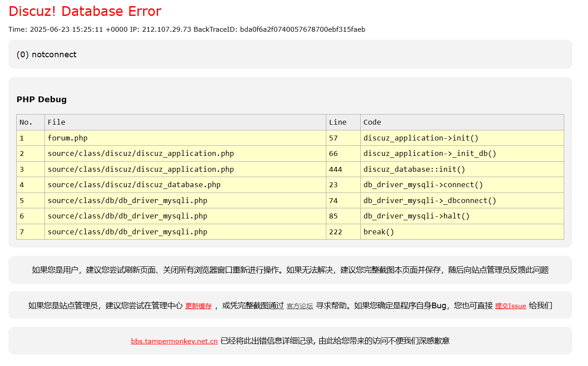Click line number 444 cell
588x366 pixels.
tap(335, 170)
